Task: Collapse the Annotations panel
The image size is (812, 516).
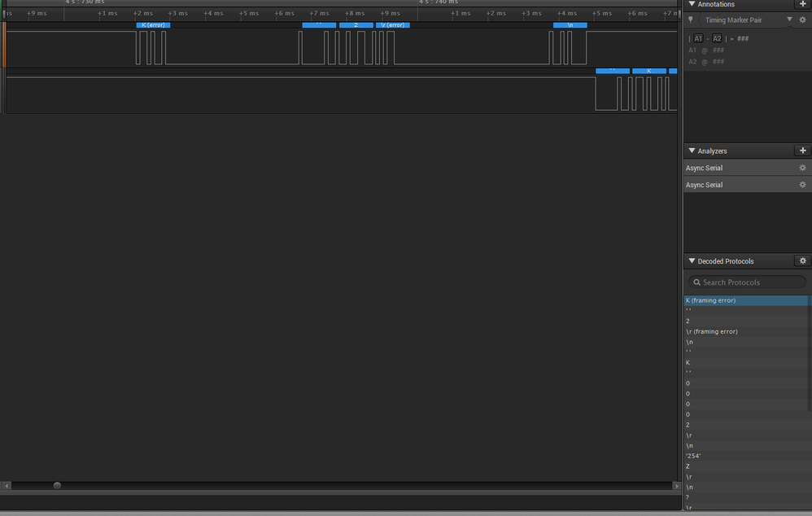Action: pos(692,4)
